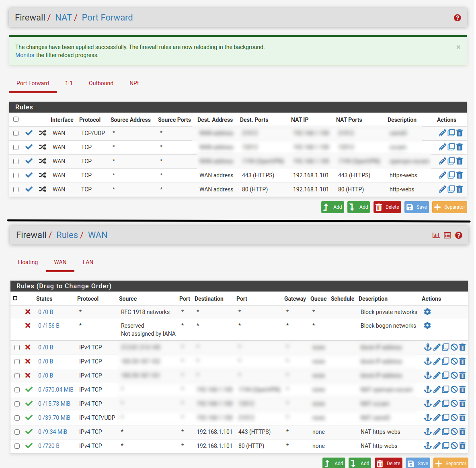Tick the NAT http-webs firewall rule checkbox
Screen dimensions: 476x468
point(17,446)
